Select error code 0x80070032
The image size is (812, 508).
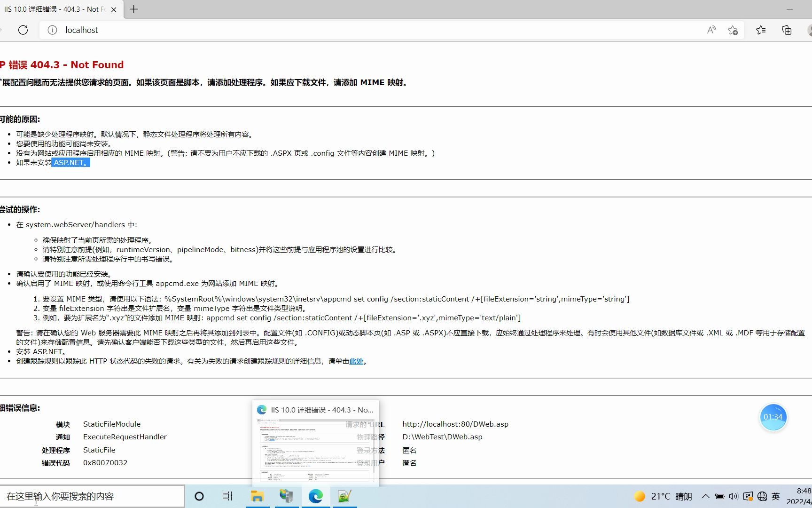pyautogui.click(x=105, y=462)
